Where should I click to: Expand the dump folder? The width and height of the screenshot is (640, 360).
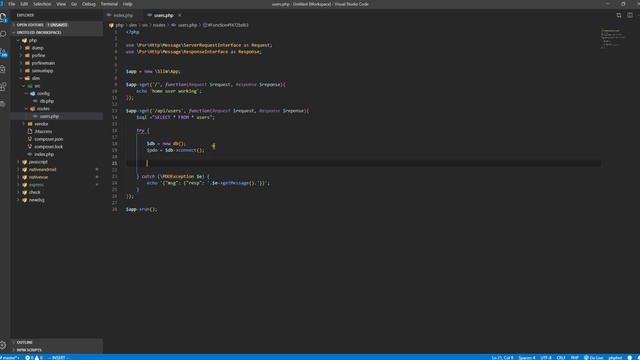click(57, 48)
